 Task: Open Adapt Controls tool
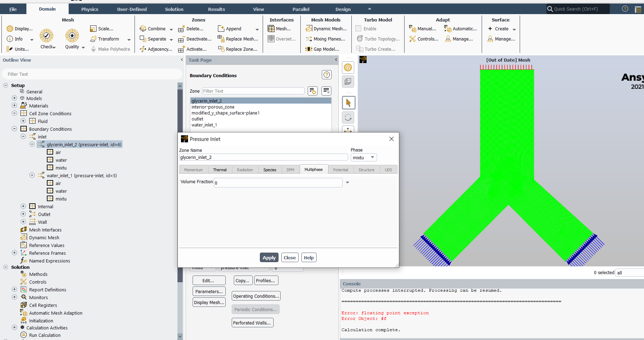424,39
